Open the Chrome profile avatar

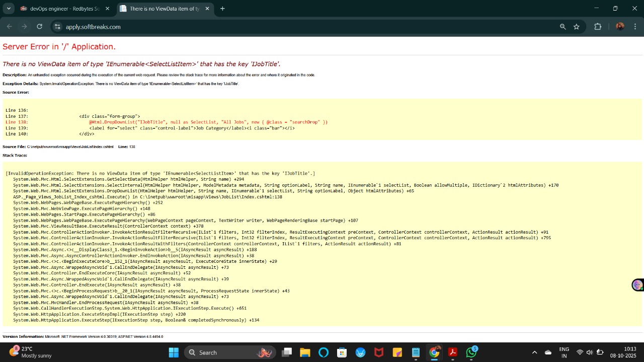pyautogui.click(x=620, y=27)
